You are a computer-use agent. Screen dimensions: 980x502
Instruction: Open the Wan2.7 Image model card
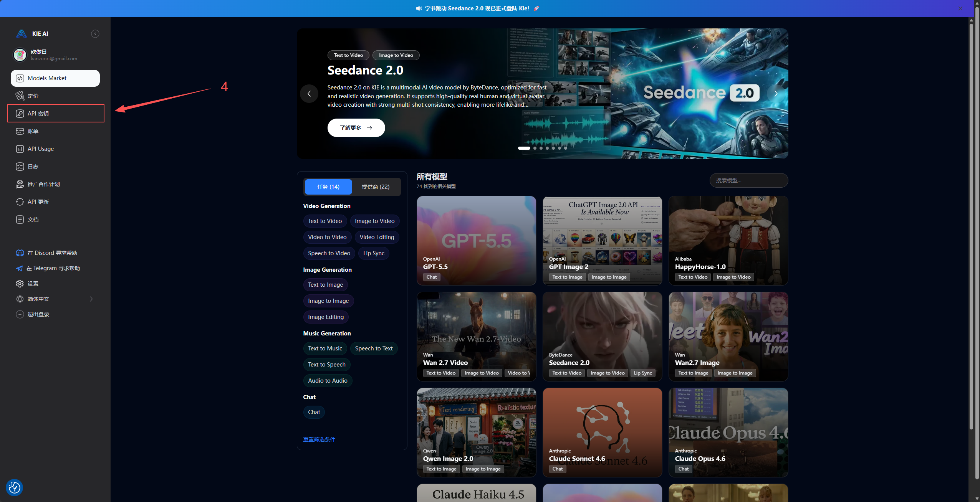pos(728,337)
